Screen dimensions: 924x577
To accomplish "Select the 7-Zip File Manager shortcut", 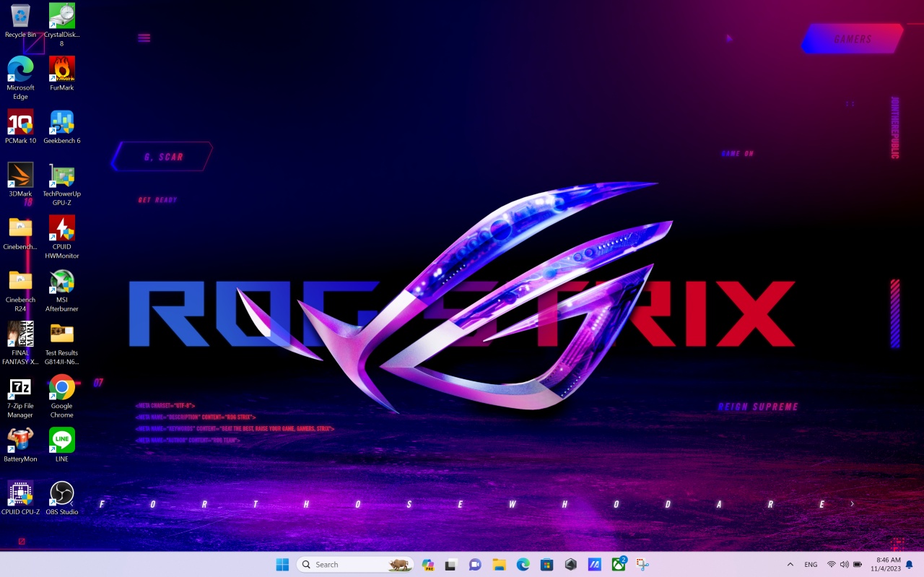I will point(20,396).
